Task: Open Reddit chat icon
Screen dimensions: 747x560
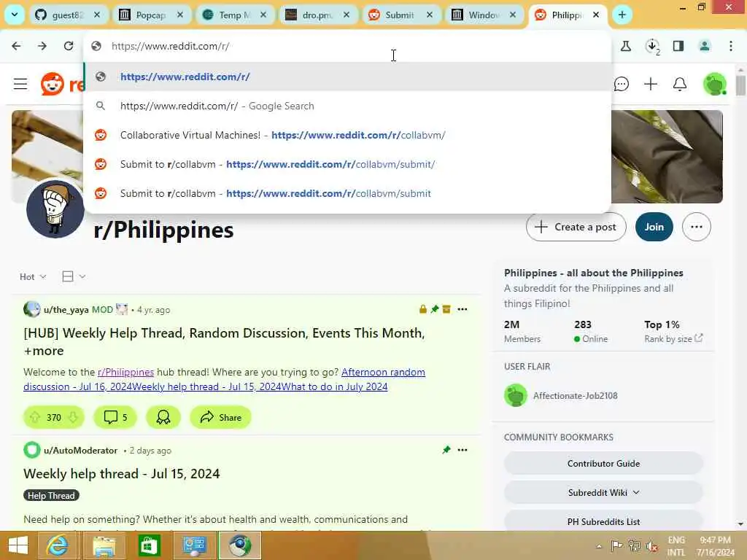Action: 622,85
